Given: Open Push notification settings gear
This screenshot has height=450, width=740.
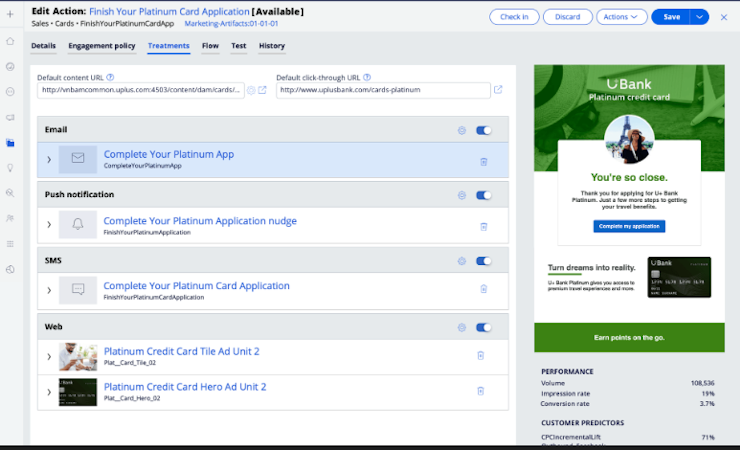Looking at the screenshot, I should tap(462, 195).
